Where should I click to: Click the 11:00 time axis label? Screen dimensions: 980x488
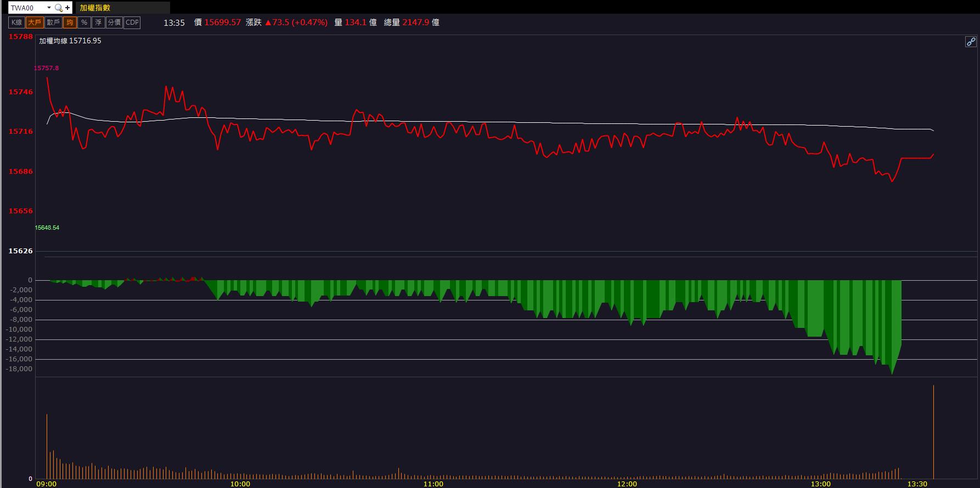click(x=433, y=484)
